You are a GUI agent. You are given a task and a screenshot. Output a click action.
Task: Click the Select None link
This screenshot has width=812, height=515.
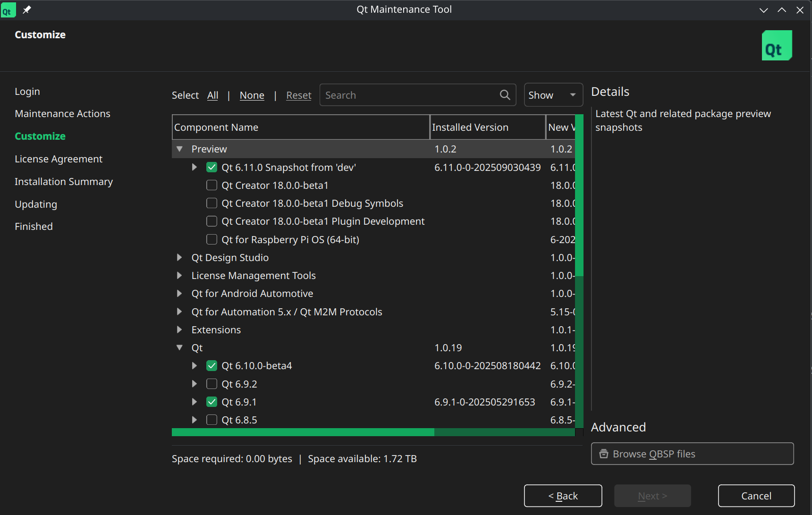[x=252, y=95]
